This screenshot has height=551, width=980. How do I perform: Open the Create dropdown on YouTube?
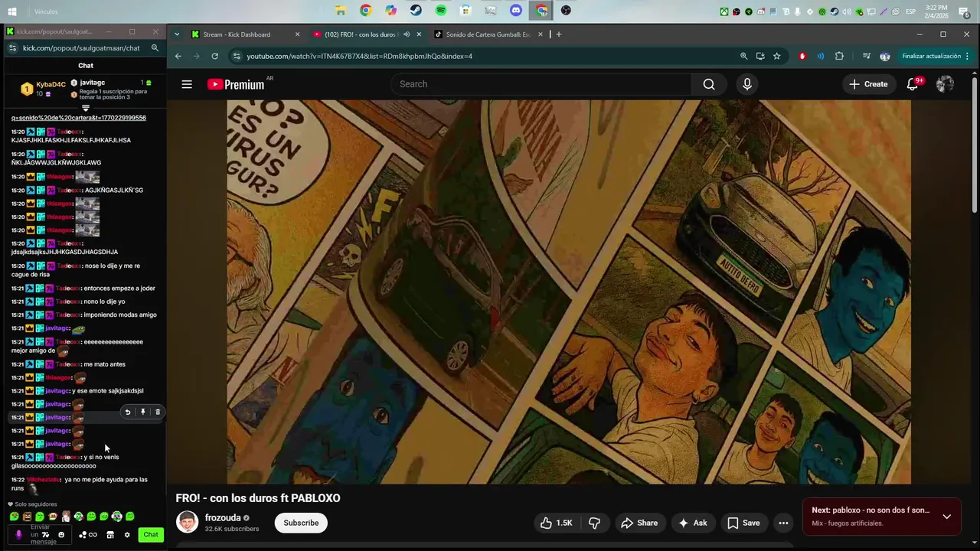click(x=868, y=84)
